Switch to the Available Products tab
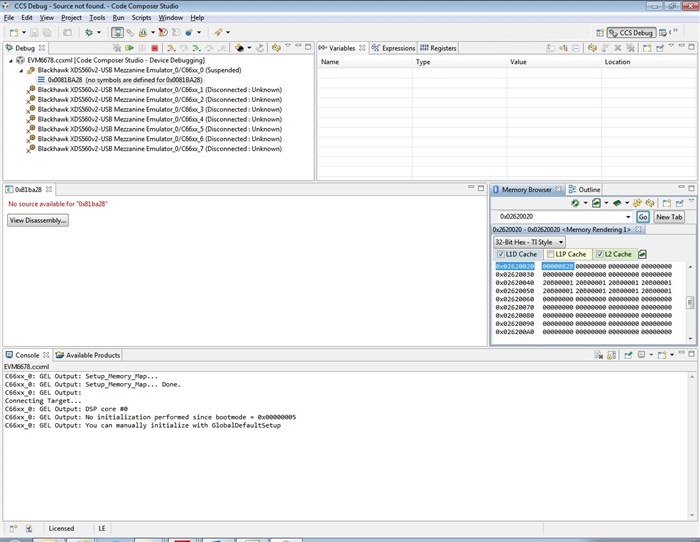Screen dimensions: 700x542 click(x=88, y=355)
